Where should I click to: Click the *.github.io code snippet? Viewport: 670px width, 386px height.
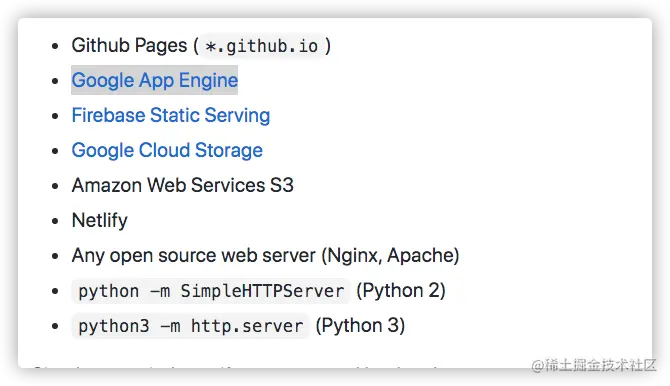[x=262, y=46]
